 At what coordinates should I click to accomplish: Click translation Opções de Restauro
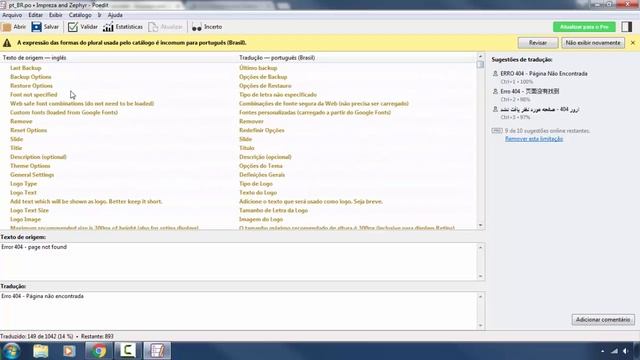(x=265, y=86)
